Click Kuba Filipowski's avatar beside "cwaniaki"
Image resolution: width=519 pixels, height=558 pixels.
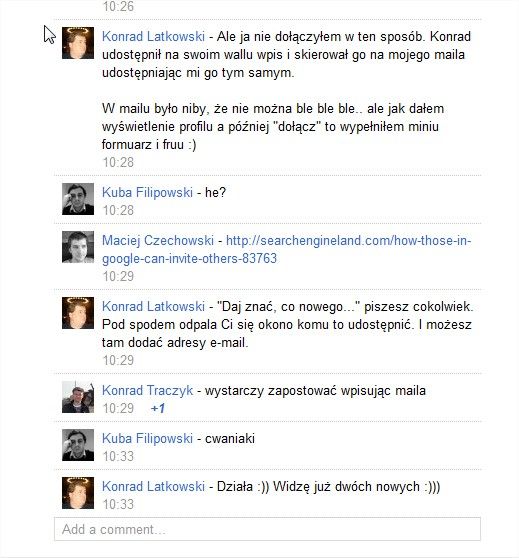point(78,445)
